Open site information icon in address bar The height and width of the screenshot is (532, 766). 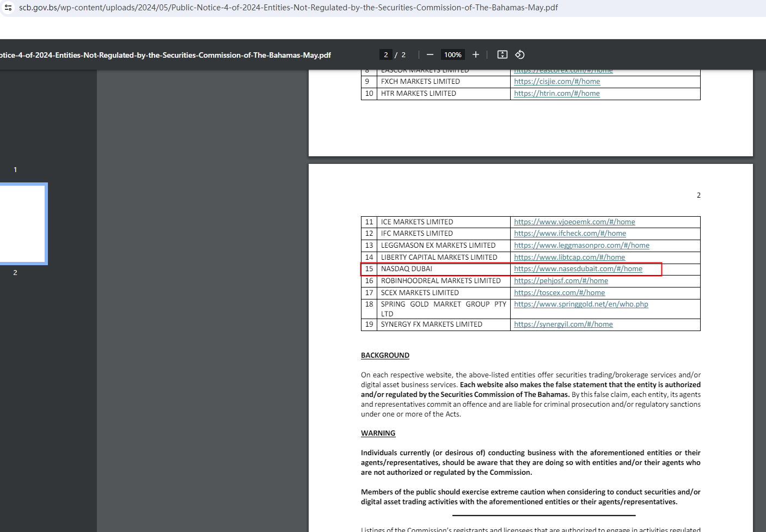tap(8, 8)
